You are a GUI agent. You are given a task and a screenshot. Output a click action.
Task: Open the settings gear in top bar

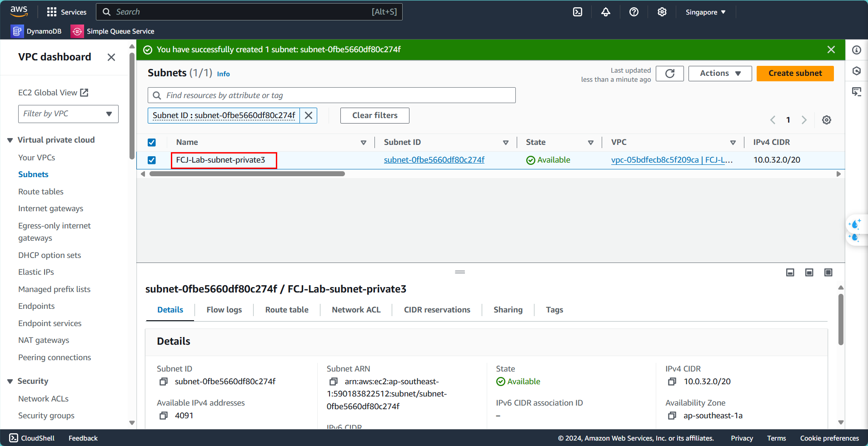point(662,12)
